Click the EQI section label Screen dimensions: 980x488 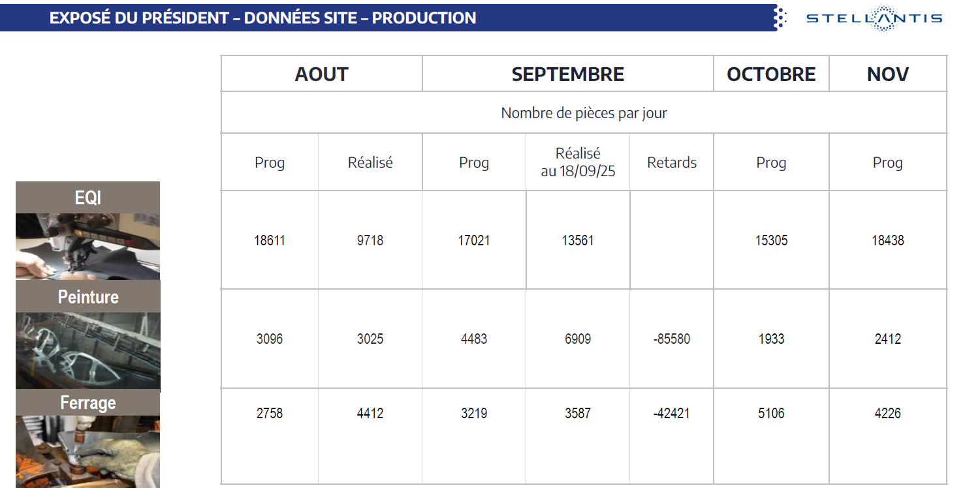(x=87, y=198)
